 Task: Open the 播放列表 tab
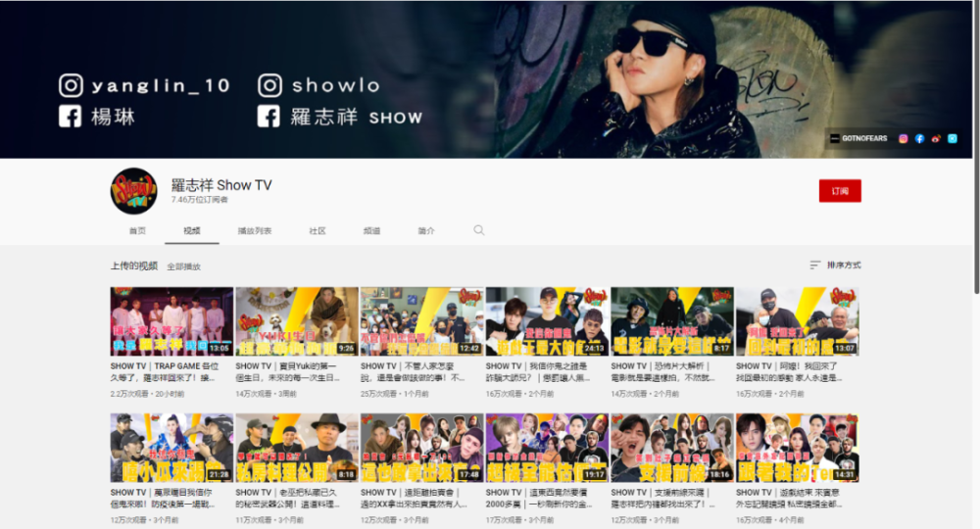coord(255,230)
